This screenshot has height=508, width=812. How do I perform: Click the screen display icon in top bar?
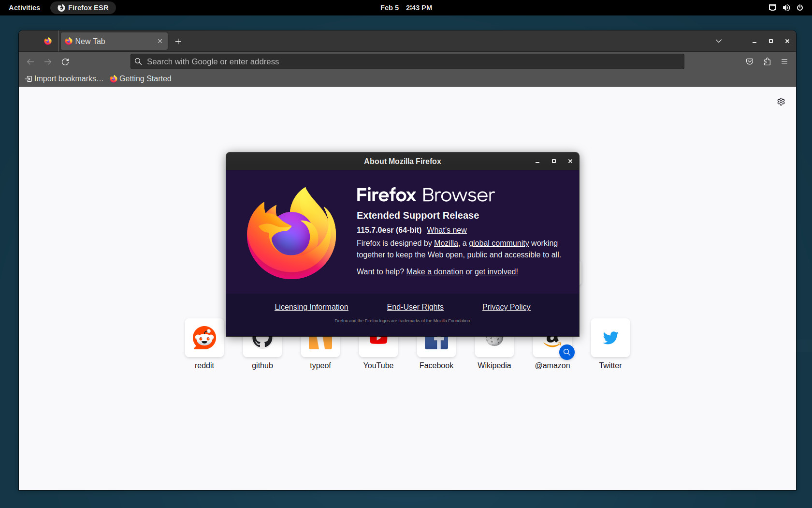[772, 8]
